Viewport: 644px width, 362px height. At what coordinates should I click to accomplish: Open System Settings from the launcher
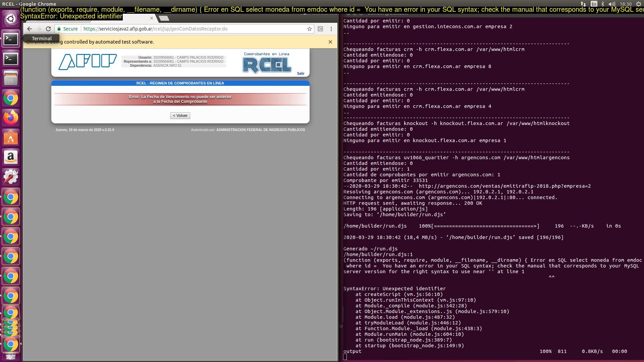(11, 177)
